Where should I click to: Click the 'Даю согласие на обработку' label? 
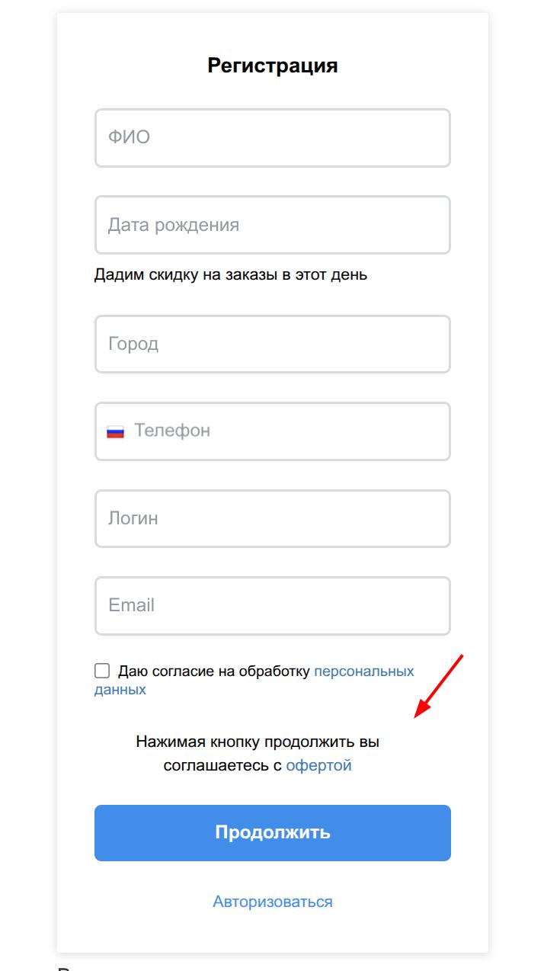(214, 671)
